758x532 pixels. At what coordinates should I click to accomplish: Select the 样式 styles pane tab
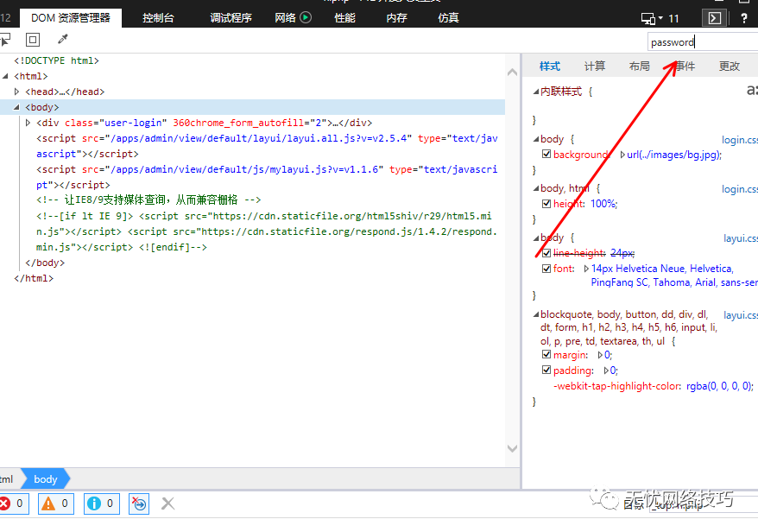550,66
